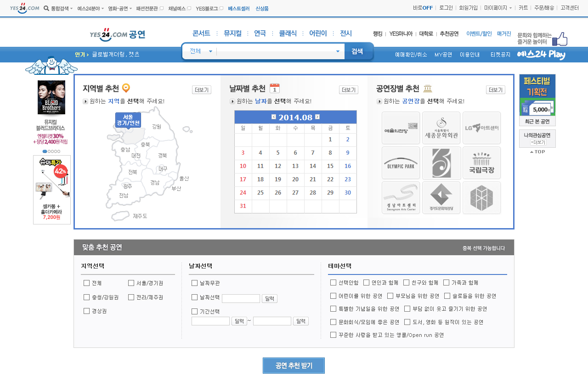This screenshot has width=588, height=375.
Task: Go to next month in the calendar
Action: [x=317, y=117]
